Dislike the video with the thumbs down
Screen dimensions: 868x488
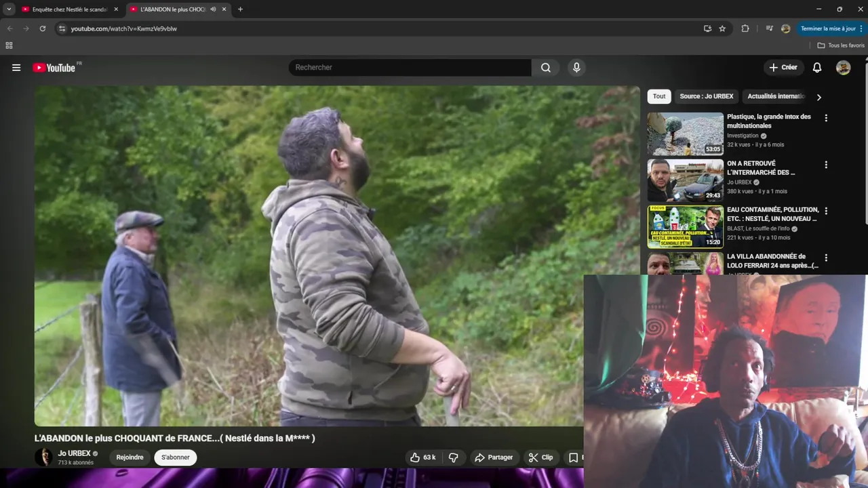pos(454,457)
